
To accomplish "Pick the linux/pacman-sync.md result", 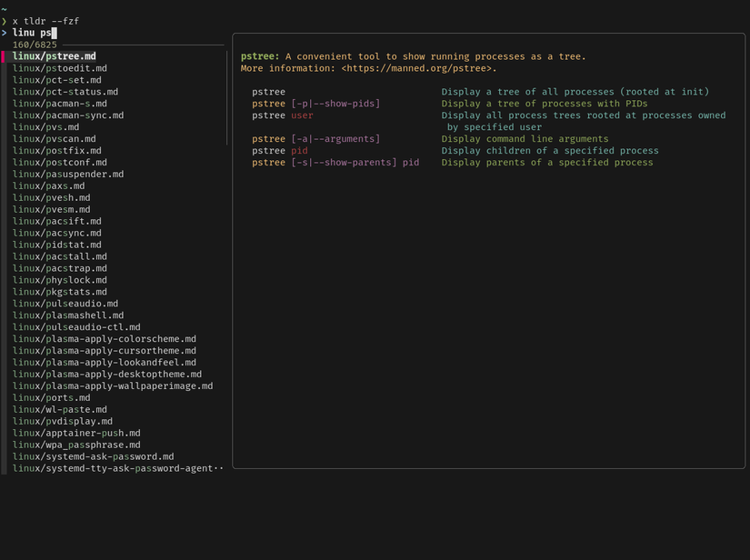I will point(68,115).
